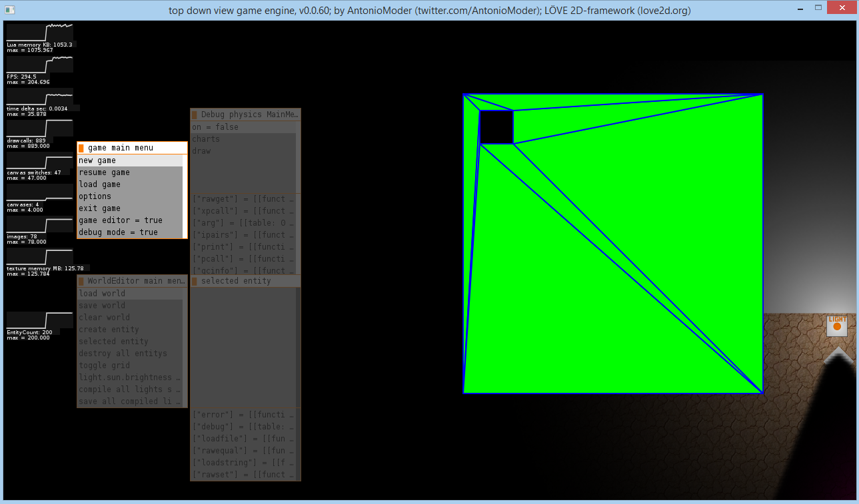Click the orange LIGHT entity icon
This screenshot has height=504, width=859.
click(837, 326)
